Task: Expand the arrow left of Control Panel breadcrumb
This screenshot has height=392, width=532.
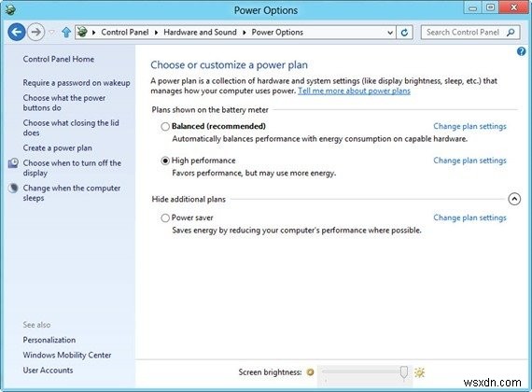Action: coord(93,33)
